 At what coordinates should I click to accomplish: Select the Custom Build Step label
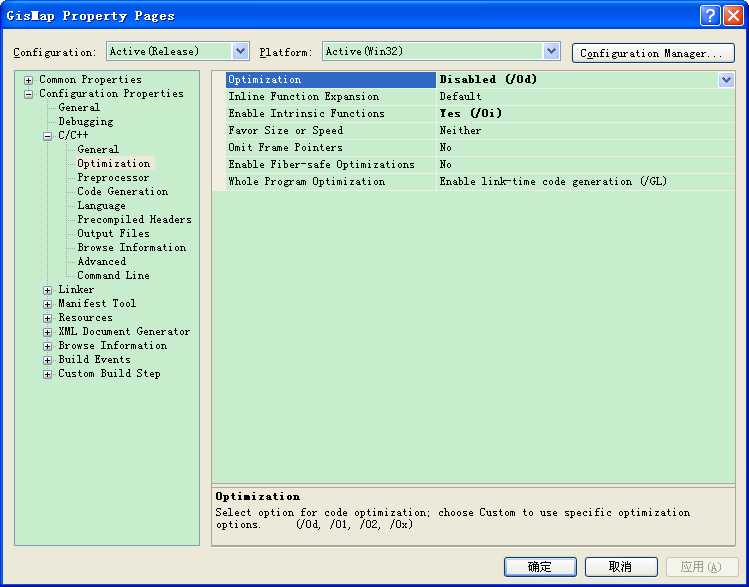tap(109, 374)
